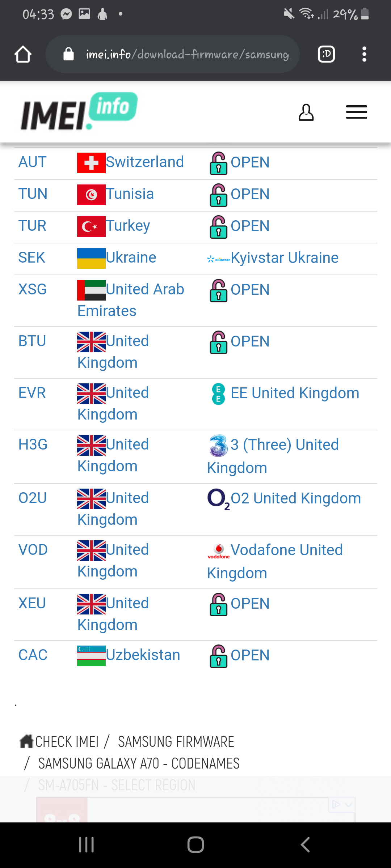Open the Kyivstar Ukraine carrier link
The height and width of the screenshot is (868, 391).
coord(284,258)
